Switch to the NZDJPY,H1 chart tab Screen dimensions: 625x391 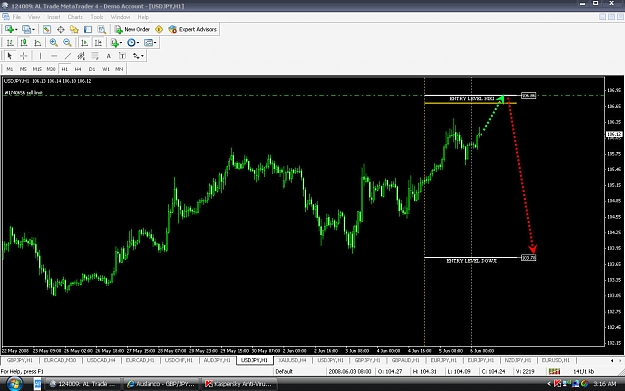coord(518,360)
